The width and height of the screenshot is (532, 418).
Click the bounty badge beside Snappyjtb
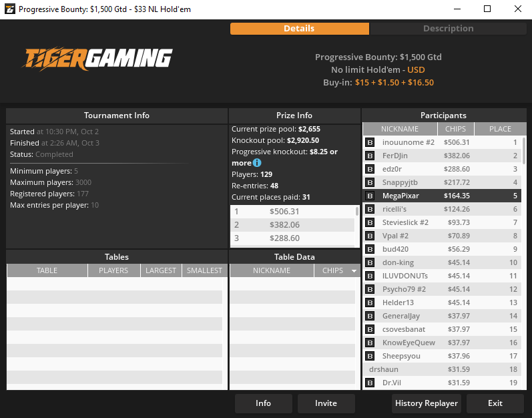tap(370, 182)
